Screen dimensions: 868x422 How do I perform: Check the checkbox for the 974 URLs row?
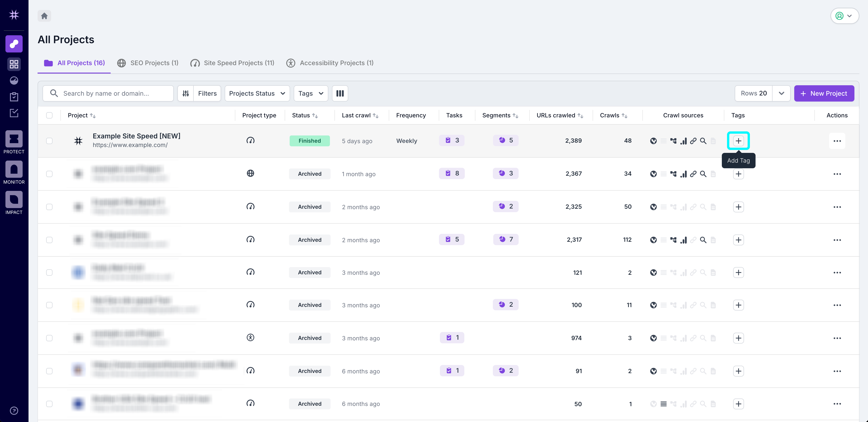pyautogui.click(x=49, y=338)
